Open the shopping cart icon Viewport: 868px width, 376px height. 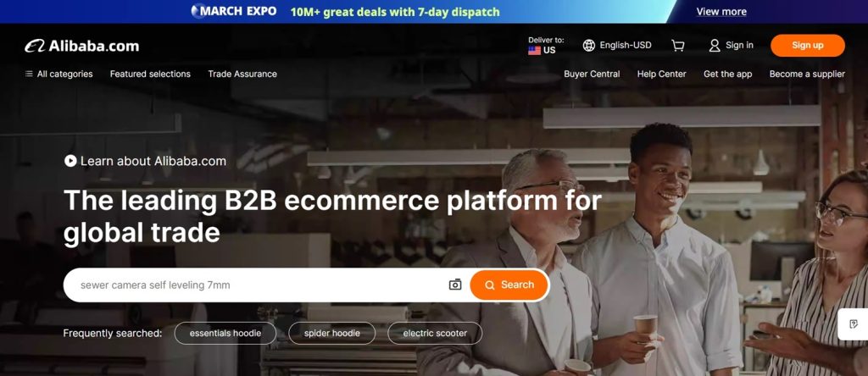(x=677, y=46)
